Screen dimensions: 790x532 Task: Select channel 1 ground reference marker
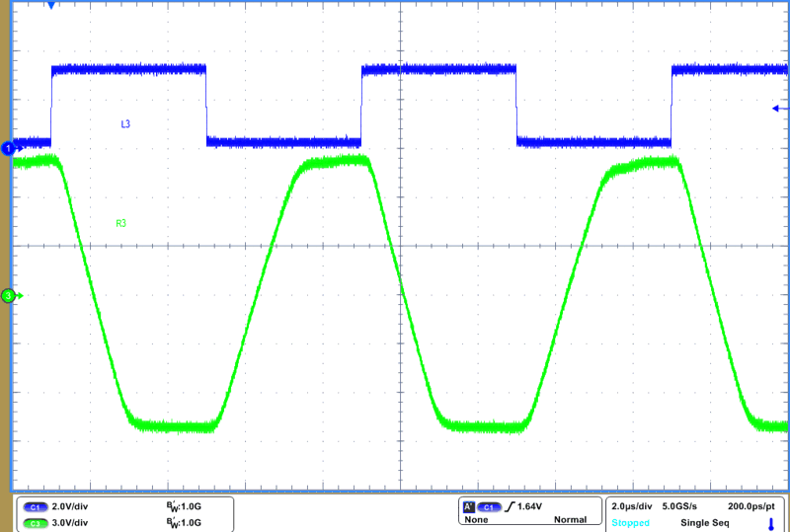click(9, 148)
